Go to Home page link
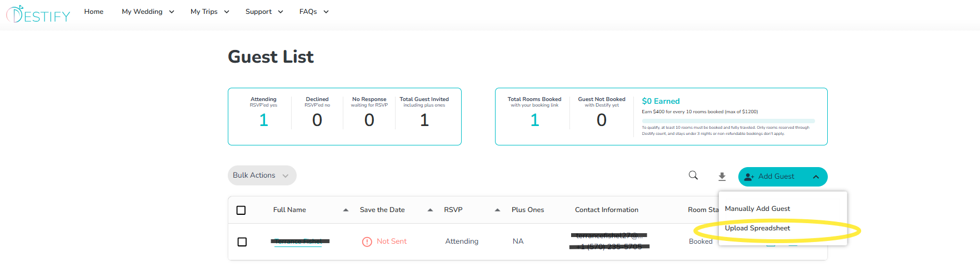The image size is (980, 272). (94, 12)
